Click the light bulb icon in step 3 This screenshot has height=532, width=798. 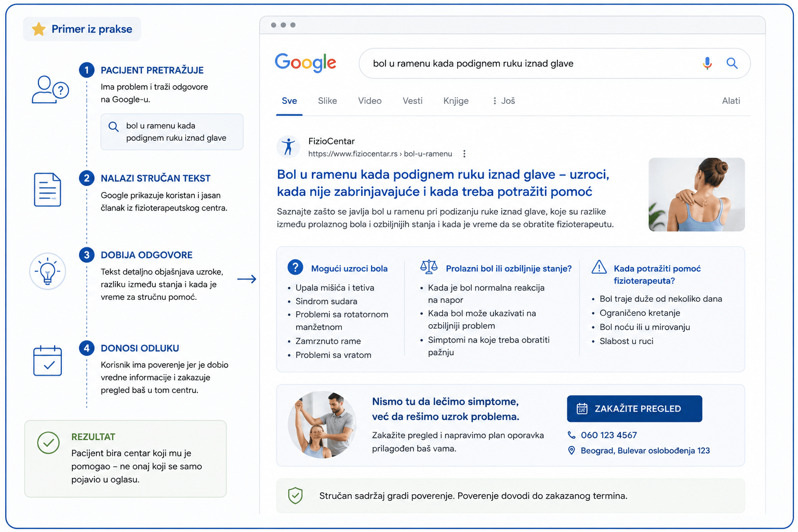click(47, 271)
